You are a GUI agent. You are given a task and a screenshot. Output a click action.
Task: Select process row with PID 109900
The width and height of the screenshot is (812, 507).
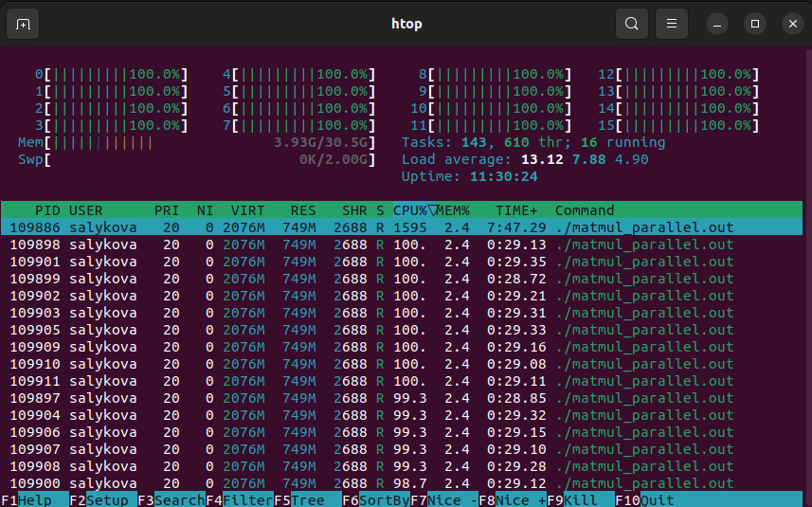[x=402, y=483]
